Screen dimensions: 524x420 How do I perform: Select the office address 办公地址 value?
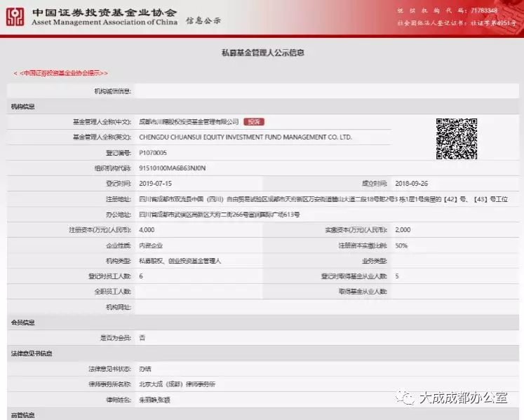click(x=220, y=215)
